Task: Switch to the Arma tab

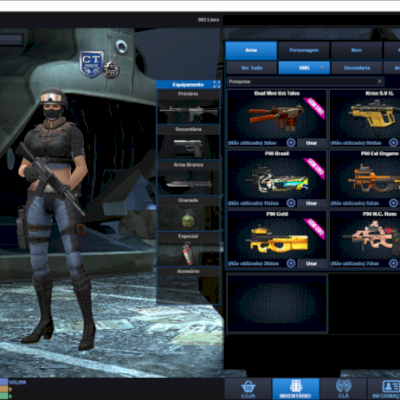Action: tap(251, 50)
